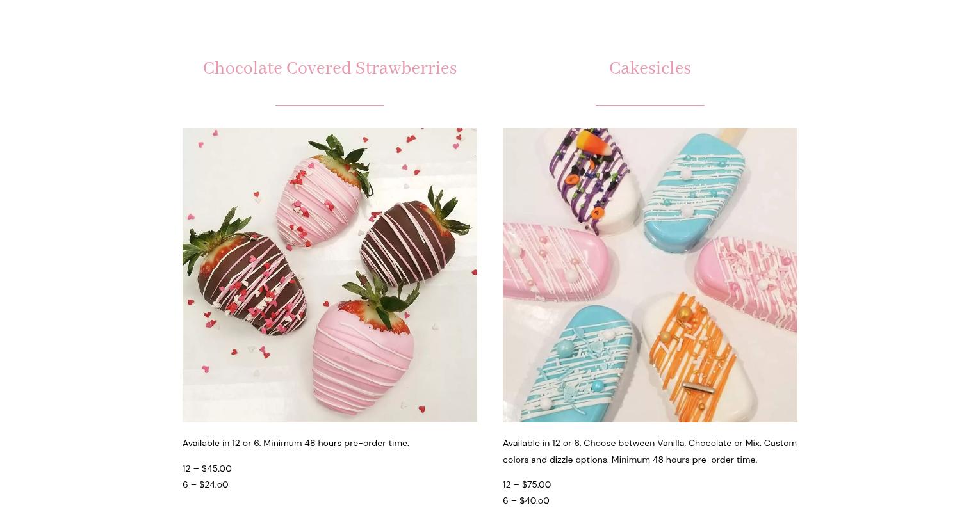
Task: Select the 6 – $40.00 cakesicles price
Action: [x=526, y=500]
